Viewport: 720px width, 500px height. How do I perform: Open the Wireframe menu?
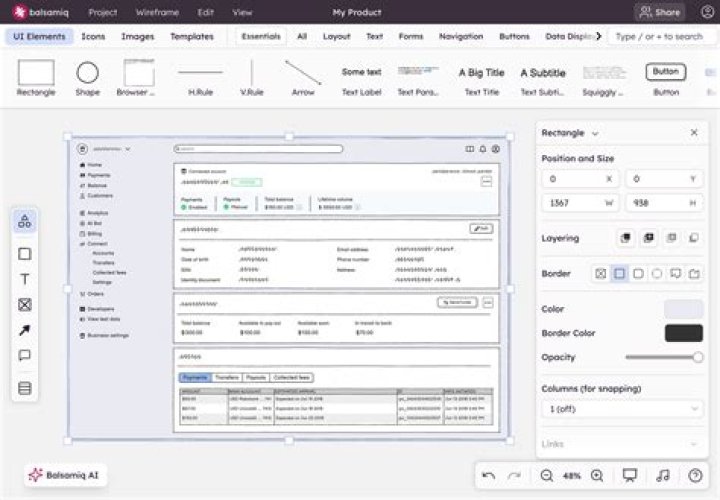click(157, 13)
